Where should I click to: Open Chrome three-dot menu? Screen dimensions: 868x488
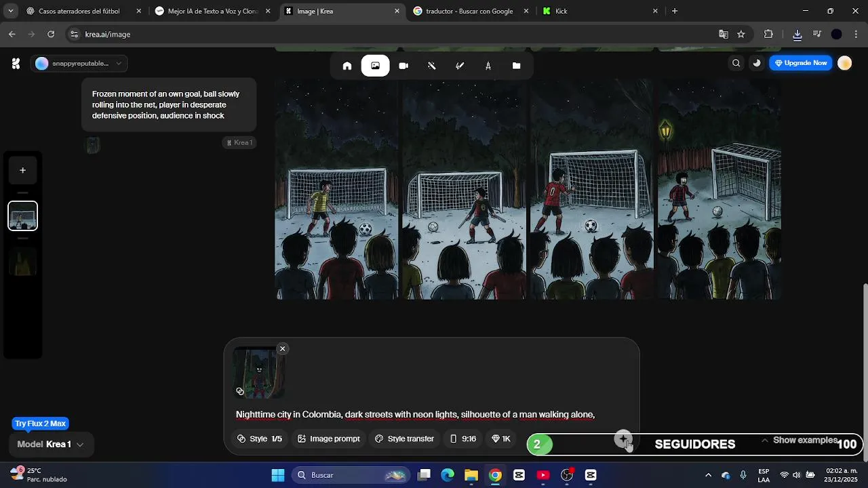(856, 34)
